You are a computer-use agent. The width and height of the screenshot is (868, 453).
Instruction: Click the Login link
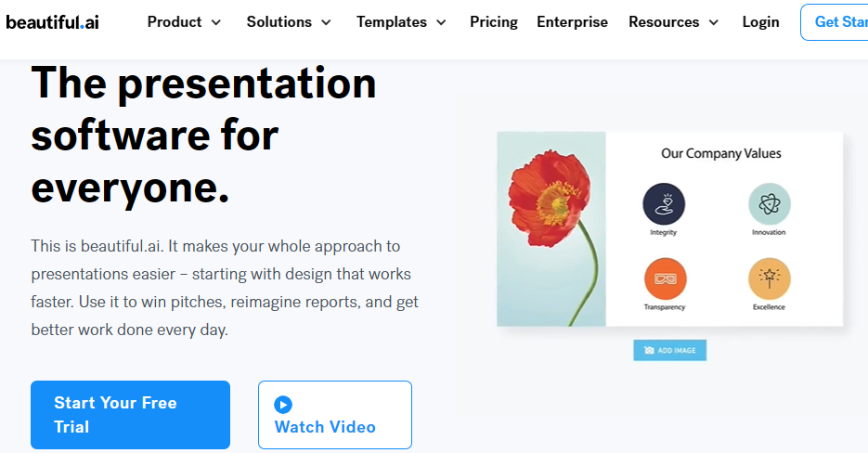point(760,22)
